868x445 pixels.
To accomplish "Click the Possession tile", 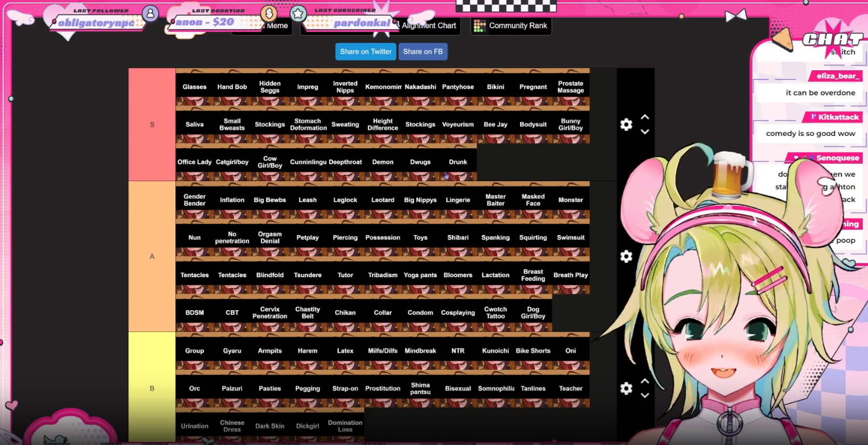I will click(383, 238).
